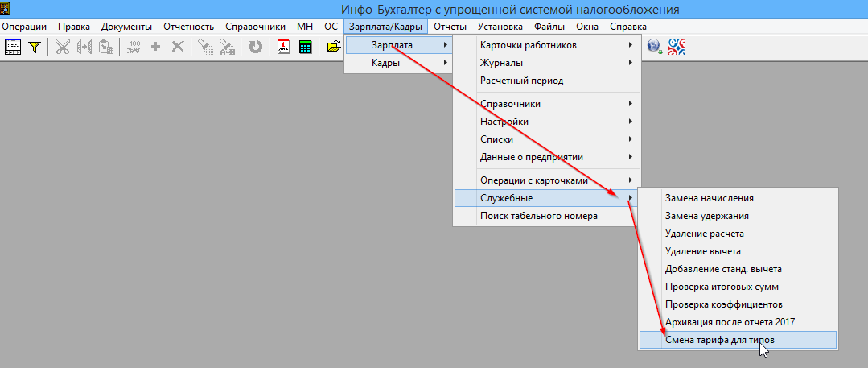Open the МН menu
The width and height of the screenshot is (868, 368).
click(305, 27)
